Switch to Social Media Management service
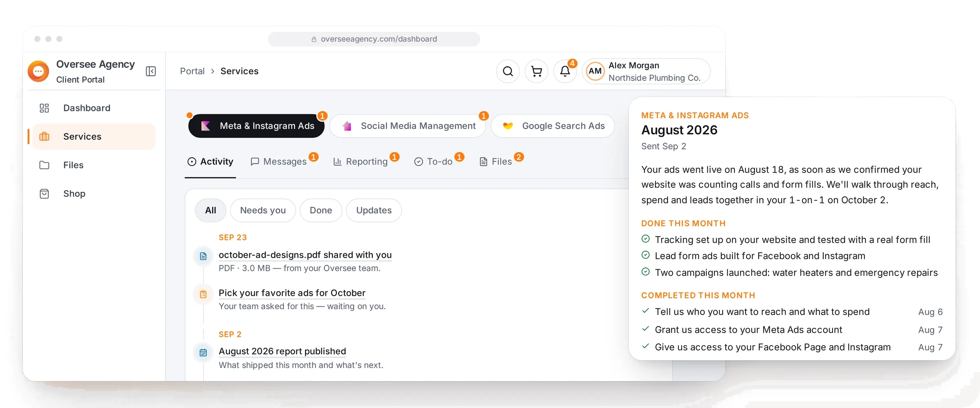This screenshot has width=980, height=408. (x=408, y=126)
